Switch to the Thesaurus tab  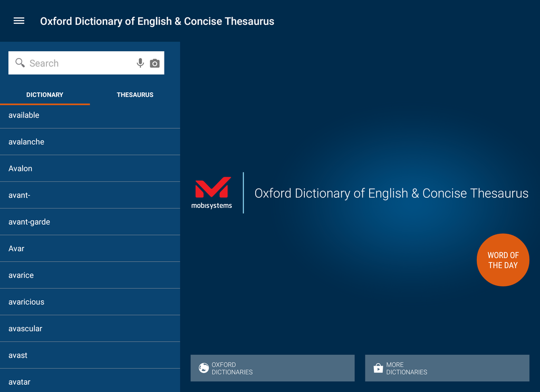click(x=135, y=95)
